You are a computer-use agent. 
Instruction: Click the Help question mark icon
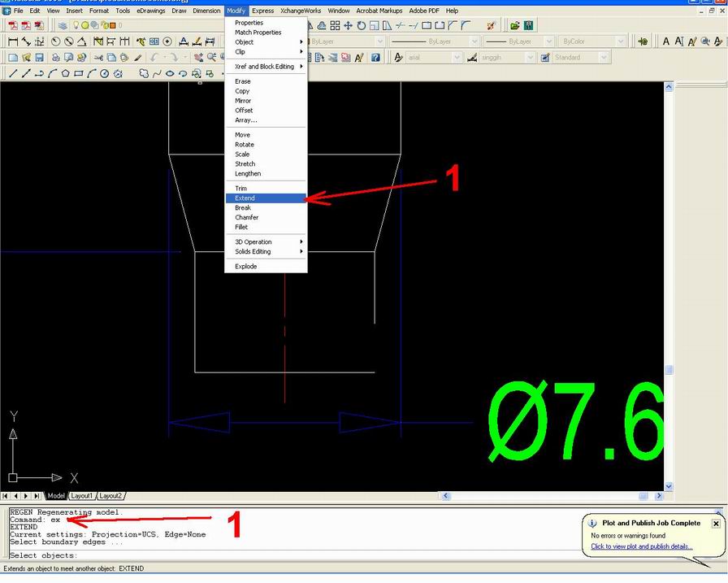[x=375, y=57]
